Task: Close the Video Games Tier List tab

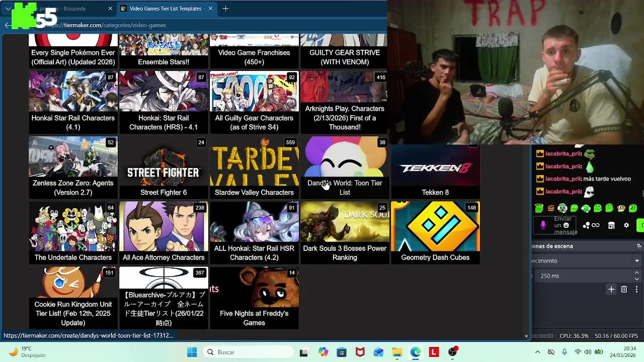Action: click(x=210, y=9)
